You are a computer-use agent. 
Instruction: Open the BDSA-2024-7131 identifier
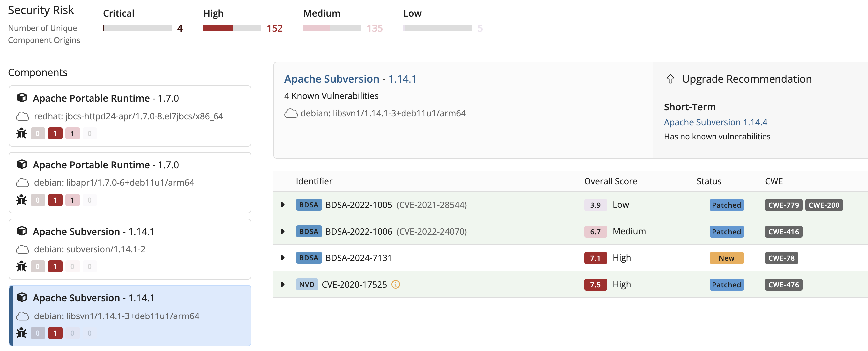[x=358, y=258]
